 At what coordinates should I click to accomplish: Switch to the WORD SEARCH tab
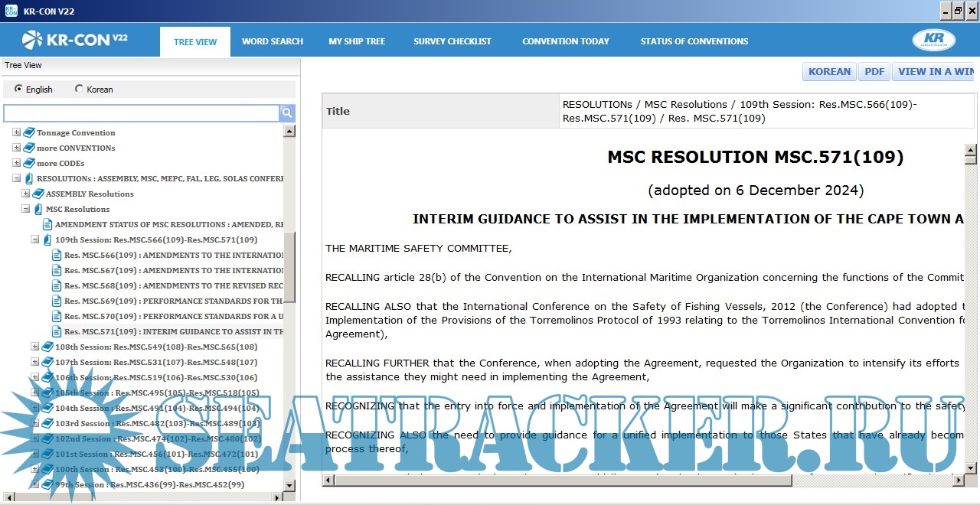[273, 41]
